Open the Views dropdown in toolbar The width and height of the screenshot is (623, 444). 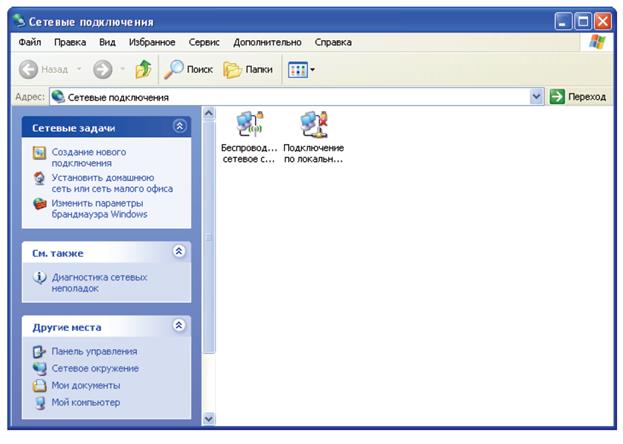[301, 70]
